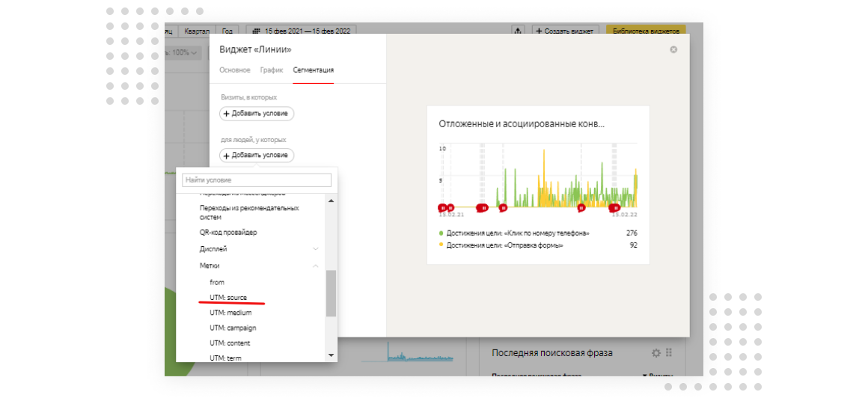Screen dimensions: 868x398
Task: Click the chart title Отложенные и асоциированные
Action: coord(522,124)
